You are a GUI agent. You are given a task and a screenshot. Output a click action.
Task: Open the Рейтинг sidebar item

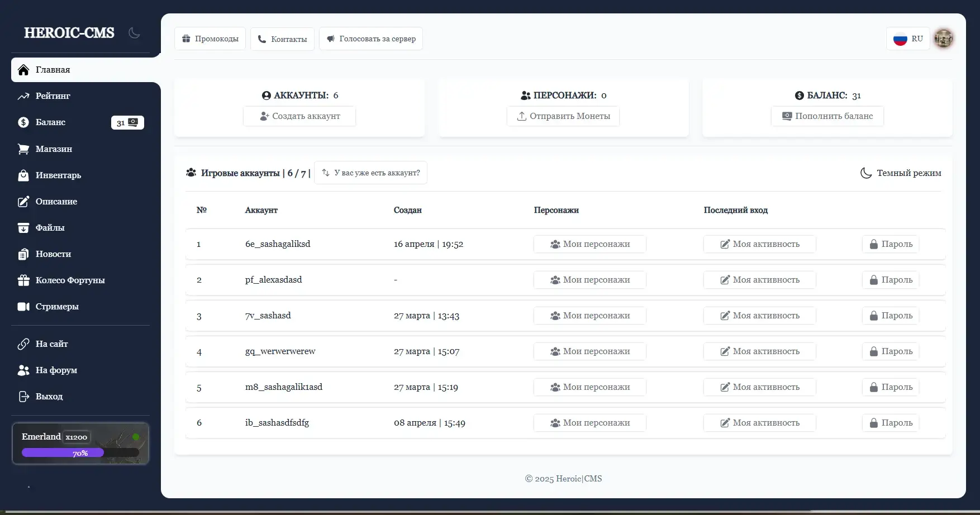point(80,96)
